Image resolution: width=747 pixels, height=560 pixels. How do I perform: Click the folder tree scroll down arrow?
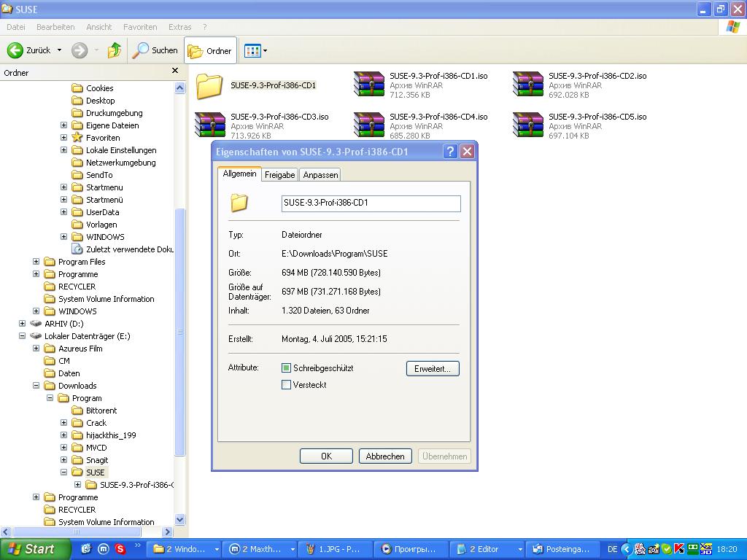[179, 519]
